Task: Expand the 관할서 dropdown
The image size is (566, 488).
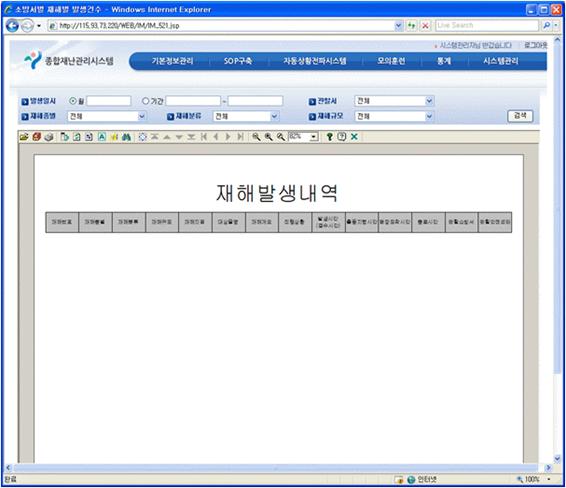Action: click(x=429, y=101)
